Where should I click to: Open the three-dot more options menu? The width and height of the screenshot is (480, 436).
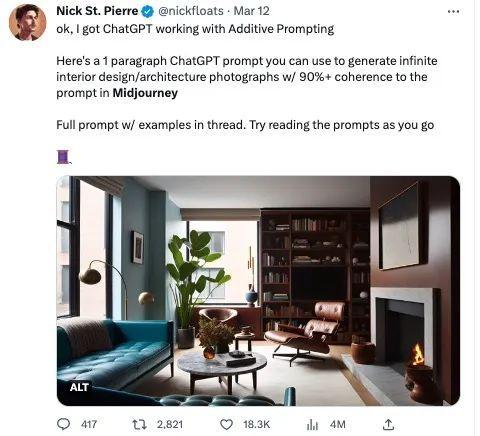[453, 11]
